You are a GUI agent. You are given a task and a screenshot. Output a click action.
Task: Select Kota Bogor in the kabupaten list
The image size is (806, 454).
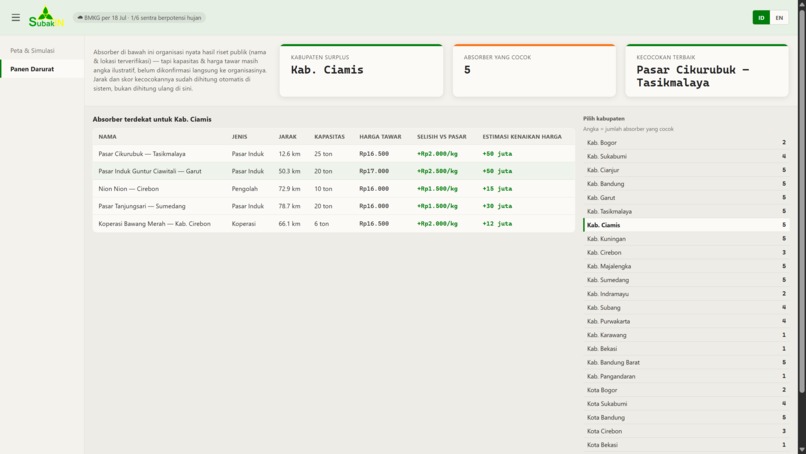686,390
